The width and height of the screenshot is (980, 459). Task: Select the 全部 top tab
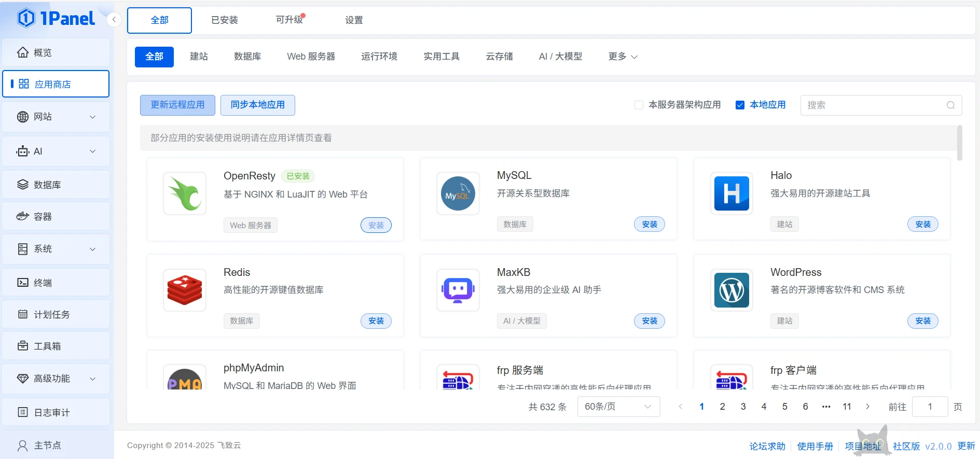159,20
